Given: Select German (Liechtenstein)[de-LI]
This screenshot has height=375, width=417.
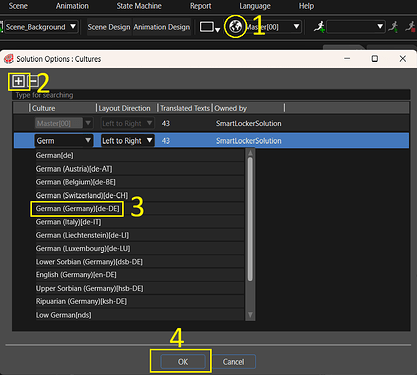Looking at the screenshot, I should coord(140,235).
